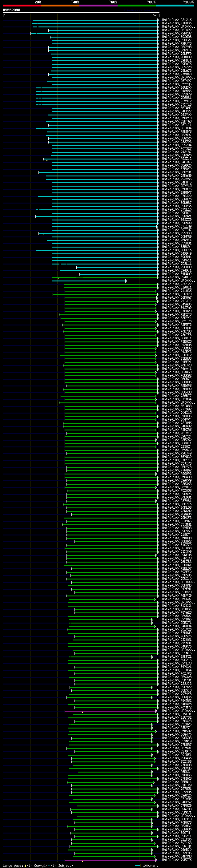Open hit UniRef100_C6T4R2

point(176,30)
